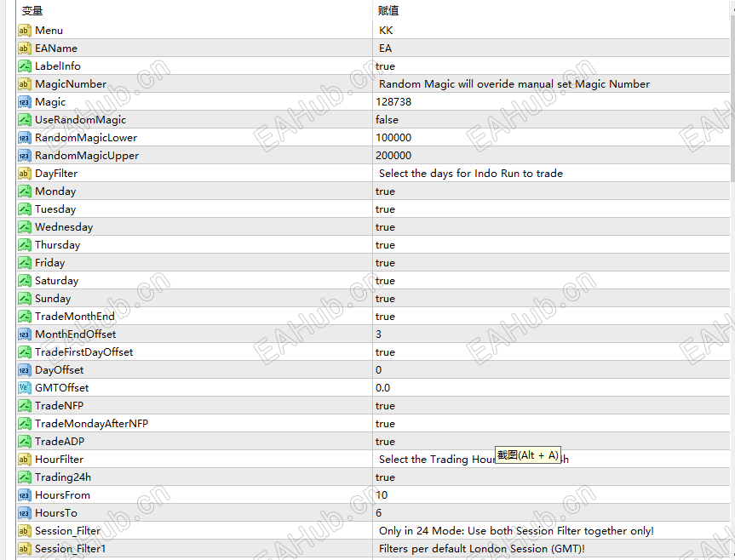The height and width of the screenshot is (560, 735).
Task: Click the integer icon beside Magic
Action: [x=25, y=102]
